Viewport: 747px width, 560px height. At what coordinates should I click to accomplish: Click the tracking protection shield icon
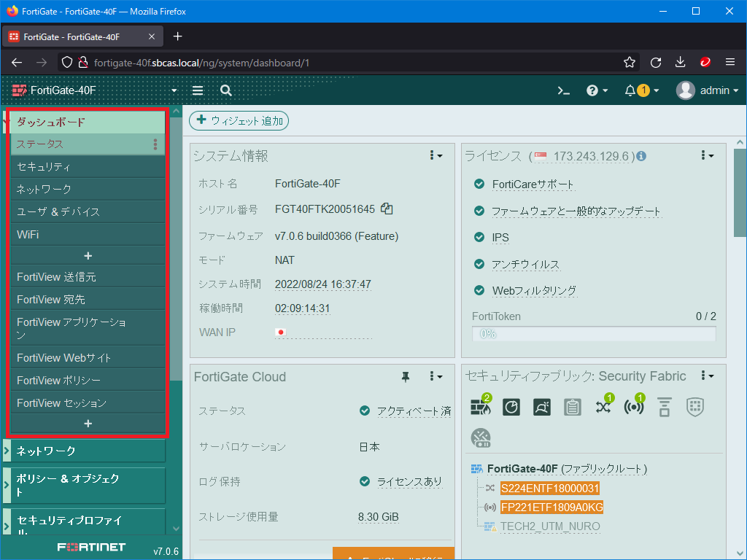point(67,63)
